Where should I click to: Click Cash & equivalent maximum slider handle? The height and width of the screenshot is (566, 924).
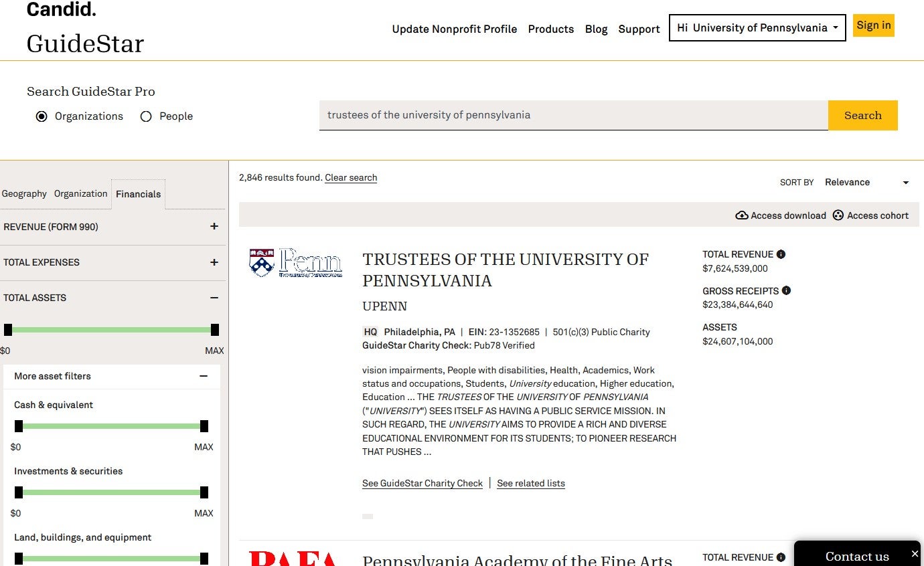coord(204,426)
